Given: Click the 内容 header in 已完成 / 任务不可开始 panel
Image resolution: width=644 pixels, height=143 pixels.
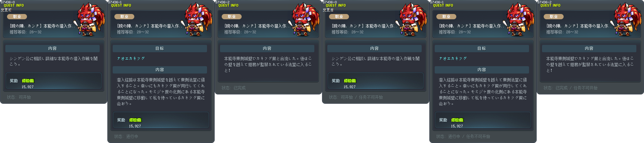Looking at the screenshot, I should coord(589,49).
